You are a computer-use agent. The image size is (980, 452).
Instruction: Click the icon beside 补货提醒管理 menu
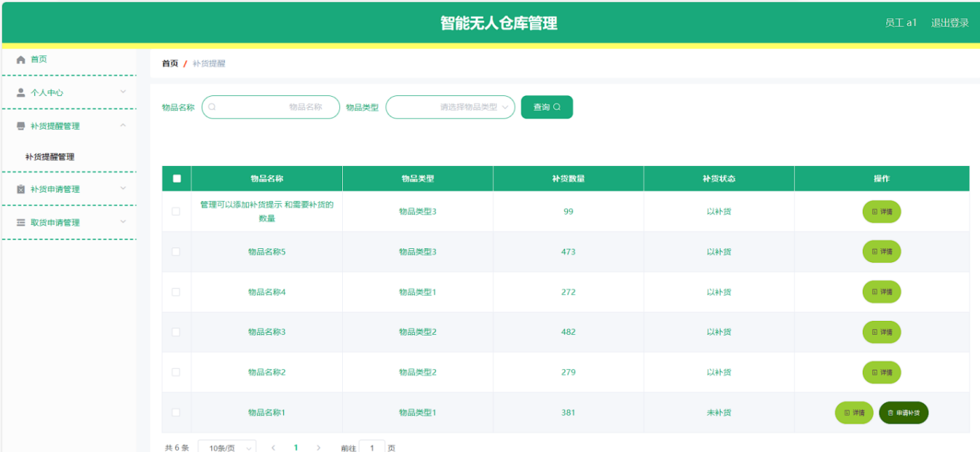(x=21, y=126)
